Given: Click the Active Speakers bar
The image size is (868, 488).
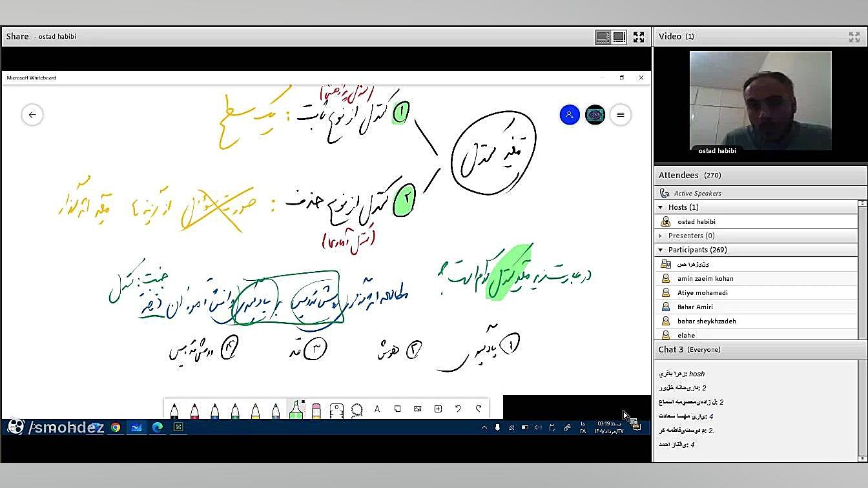Looking at the screenshot, I should (761, 193).
